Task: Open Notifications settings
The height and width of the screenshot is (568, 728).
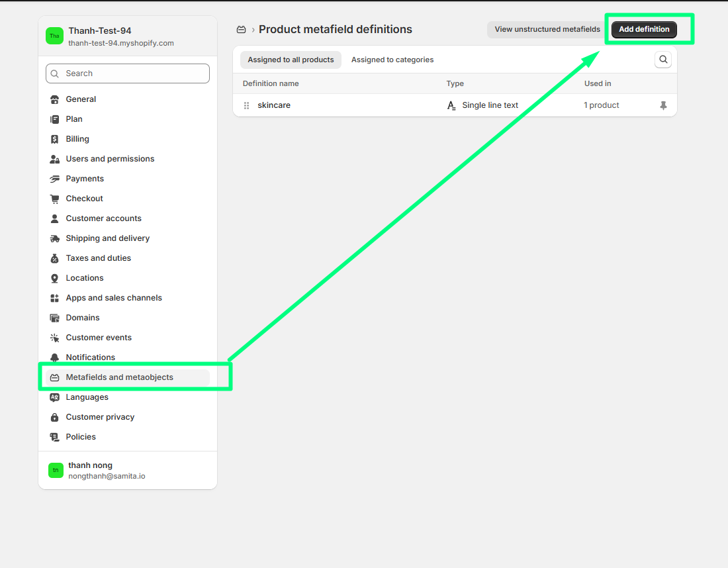Action: coord(90,357)
